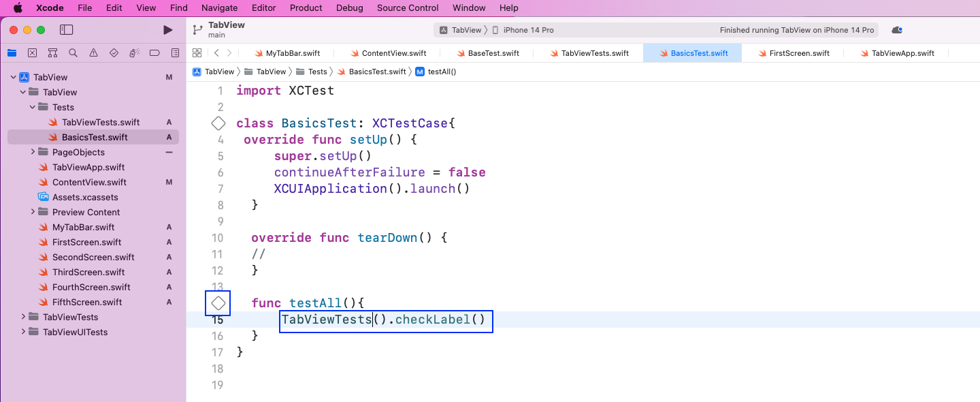This screenshot has width=980, height=402.
Task: Open the Product menu
Action: 306,8
